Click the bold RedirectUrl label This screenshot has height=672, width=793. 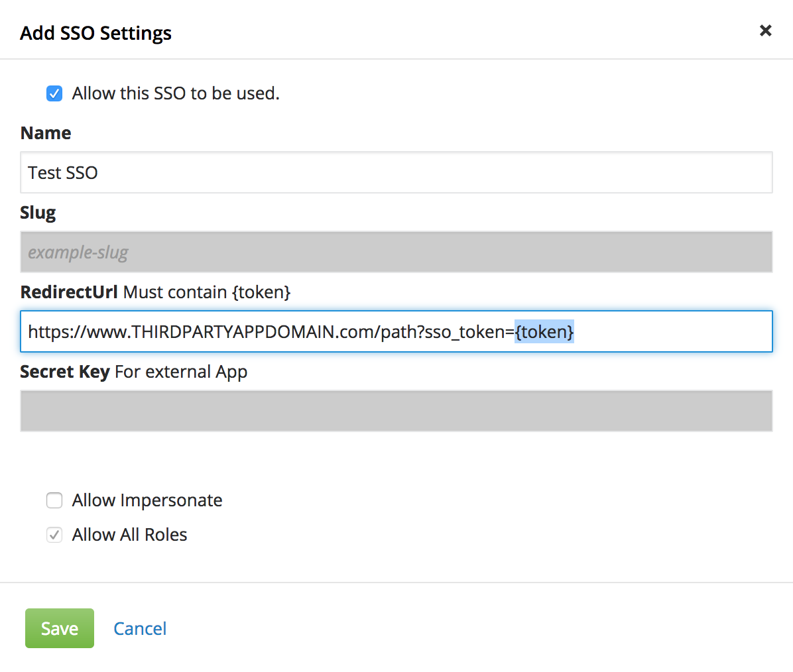69,292
